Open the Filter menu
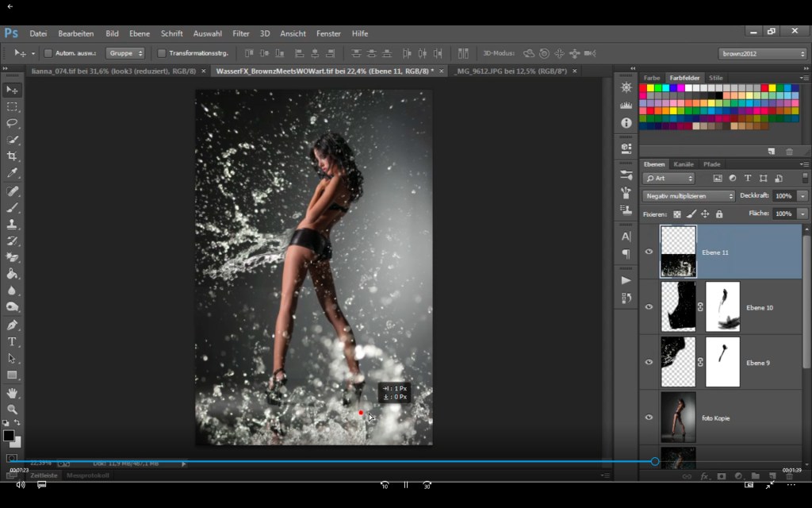The image size is (812, 508). point(241,33)
